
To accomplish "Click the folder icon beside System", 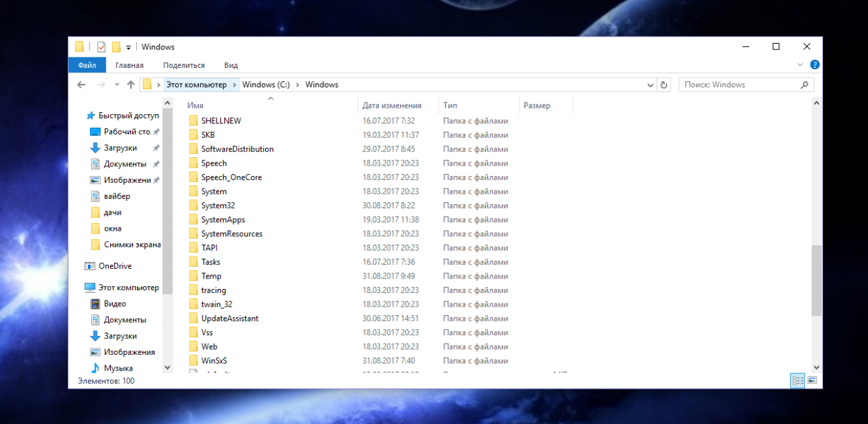I will click(193, 192).
